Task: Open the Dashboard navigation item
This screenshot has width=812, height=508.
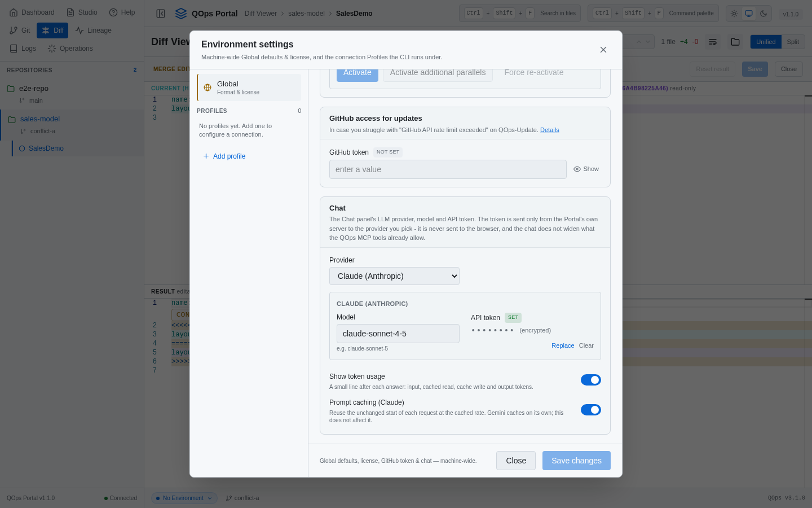Action: click(32, 12)
